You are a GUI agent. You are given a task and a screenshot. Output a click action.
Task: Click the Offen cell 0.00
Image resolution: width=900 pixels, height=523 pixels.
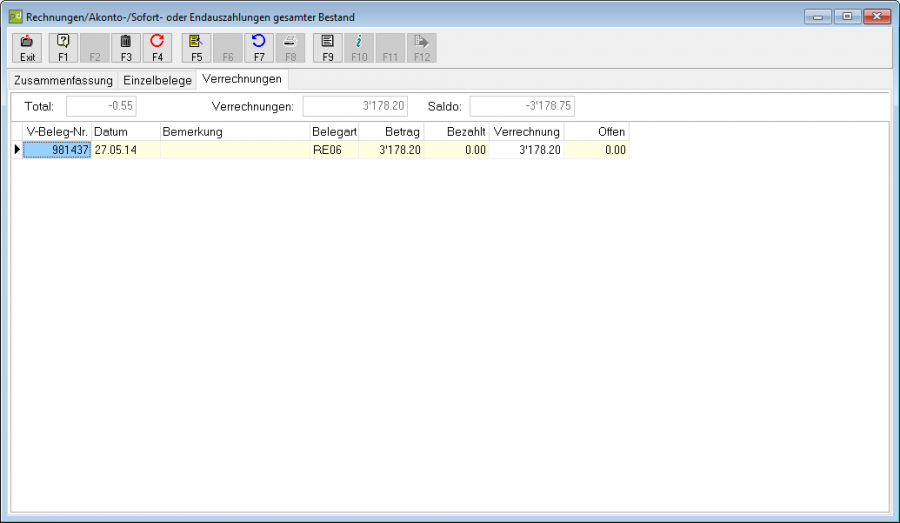[x=596, y=150]
